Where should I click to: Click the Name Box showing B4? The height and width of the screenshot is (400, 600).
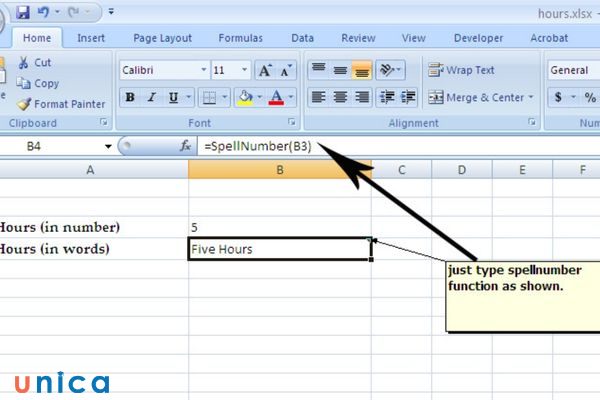(50, 146)
